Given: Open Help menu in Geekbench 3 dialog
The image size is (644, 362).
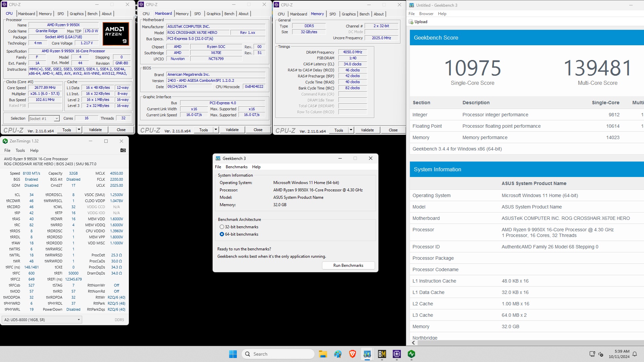Looking at the screenshot, I should point(256,167).
